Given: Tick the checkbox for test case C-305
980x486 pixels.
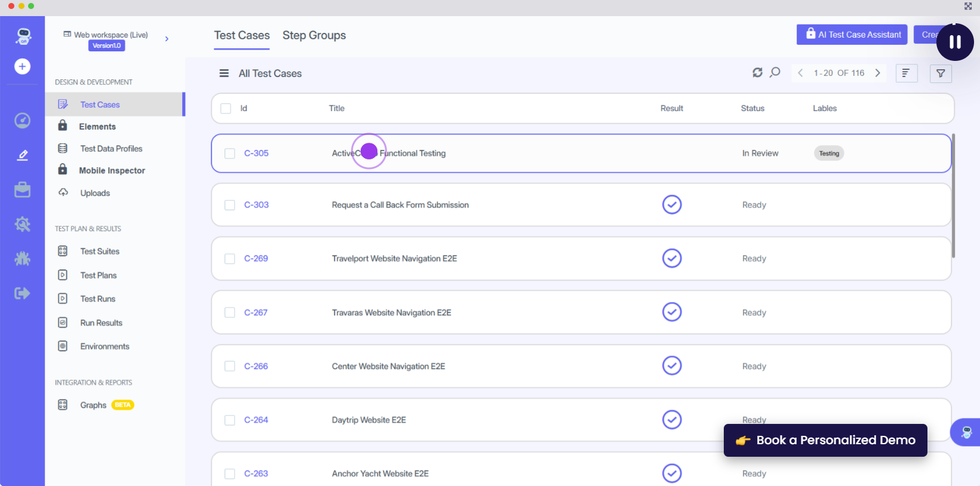Looking at the screenshot, I should (230, 153).
